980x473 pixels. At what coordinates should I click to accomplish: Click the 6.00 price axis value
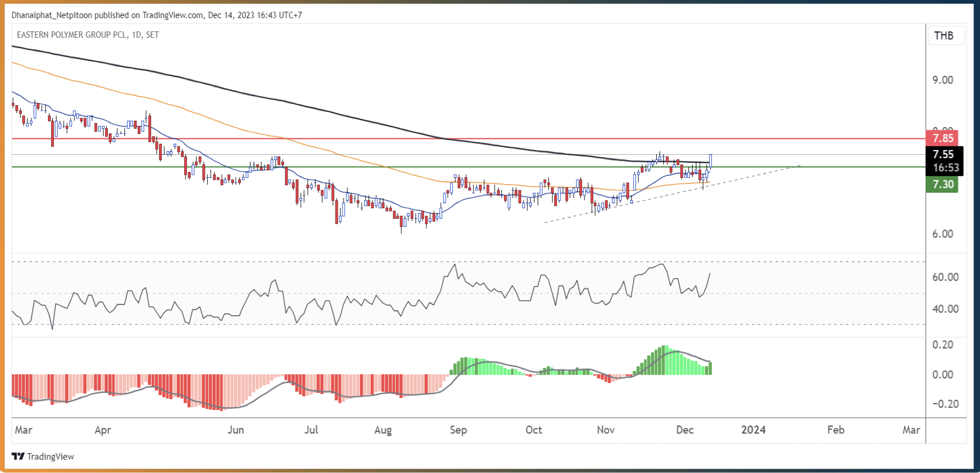click(943, 234)
